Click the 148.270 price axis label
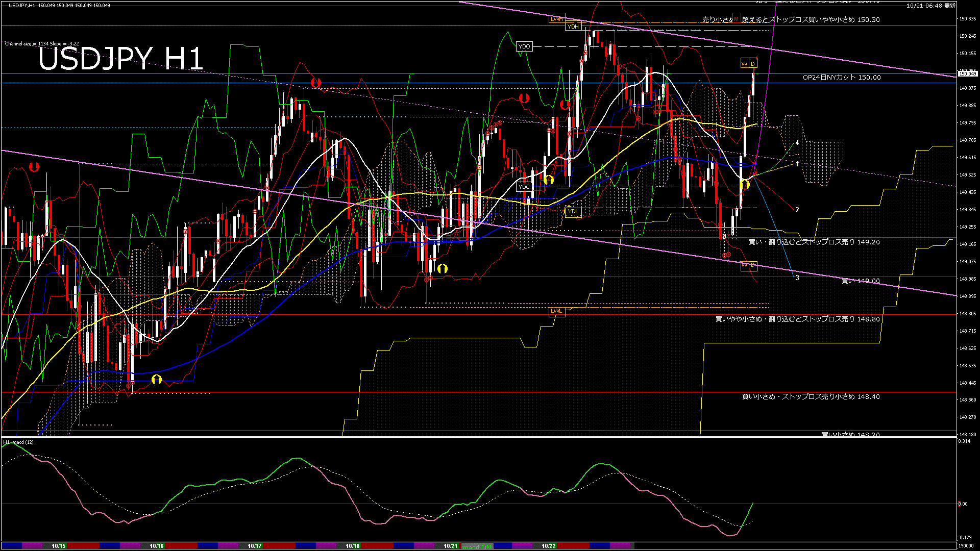 [968, 417]
